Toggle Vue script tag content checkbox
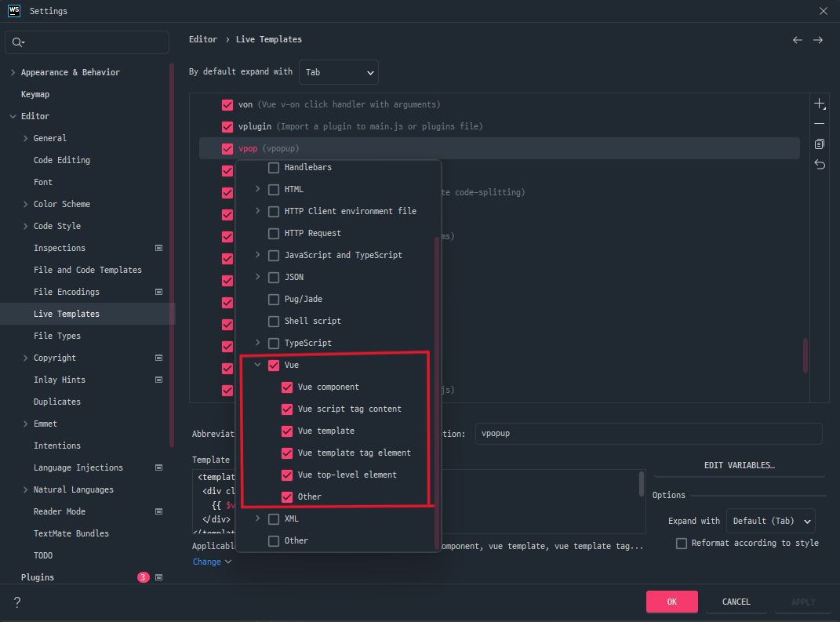 coord(287,409)
